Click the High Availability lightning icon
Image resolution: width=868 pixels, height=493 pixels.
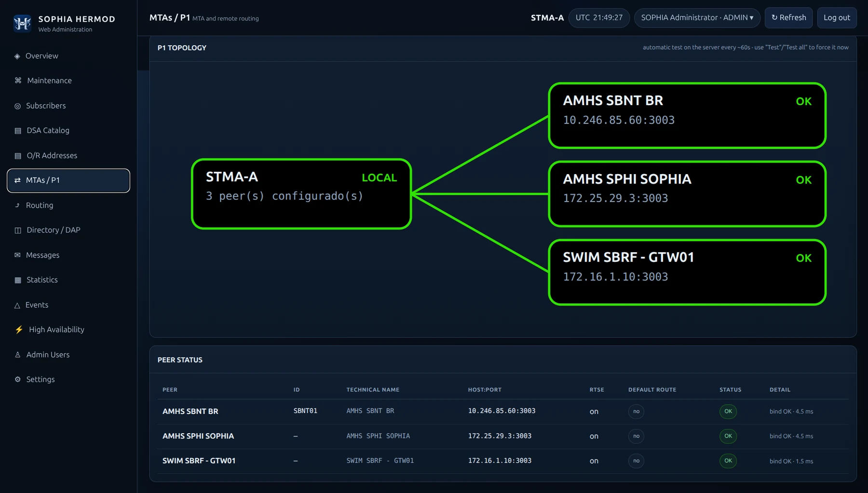coord(19,329)
